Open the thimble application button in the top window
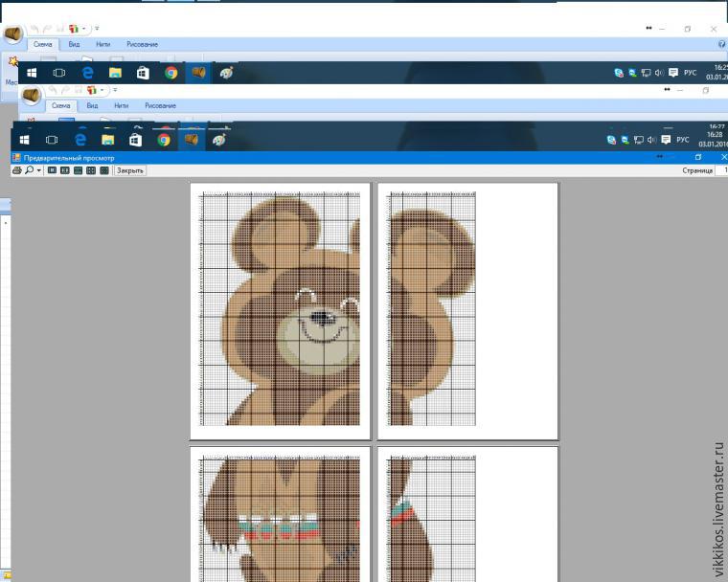This screenshot has width=728, height=582. point(13,34)
